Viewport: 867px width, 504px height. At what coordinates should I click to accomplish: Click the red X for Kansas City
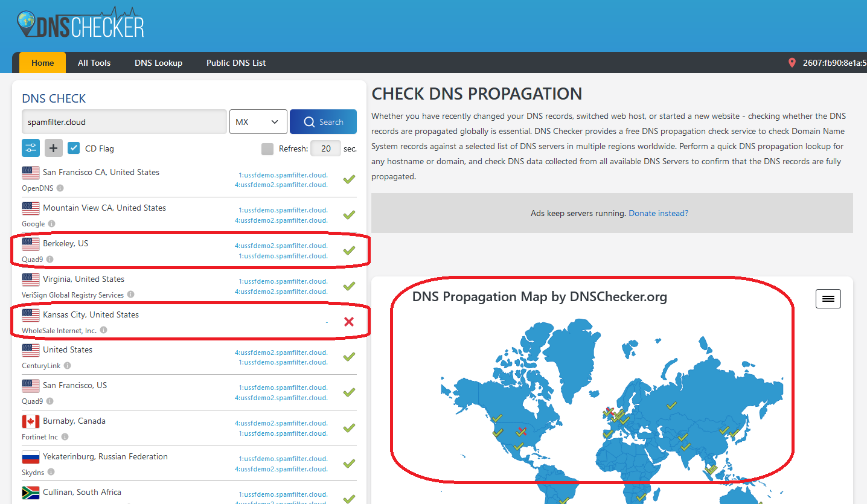tap(348, 322)
